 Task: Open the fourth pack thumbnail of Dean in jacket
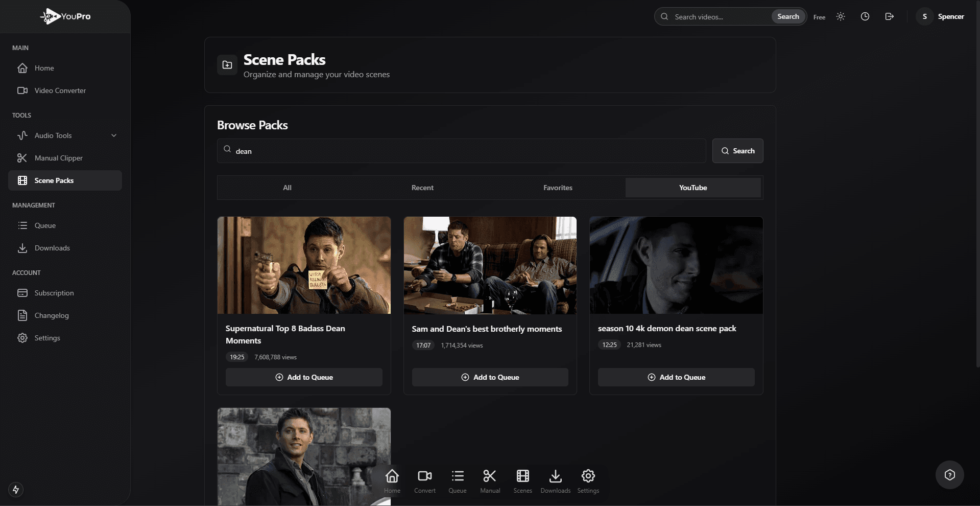304,456
